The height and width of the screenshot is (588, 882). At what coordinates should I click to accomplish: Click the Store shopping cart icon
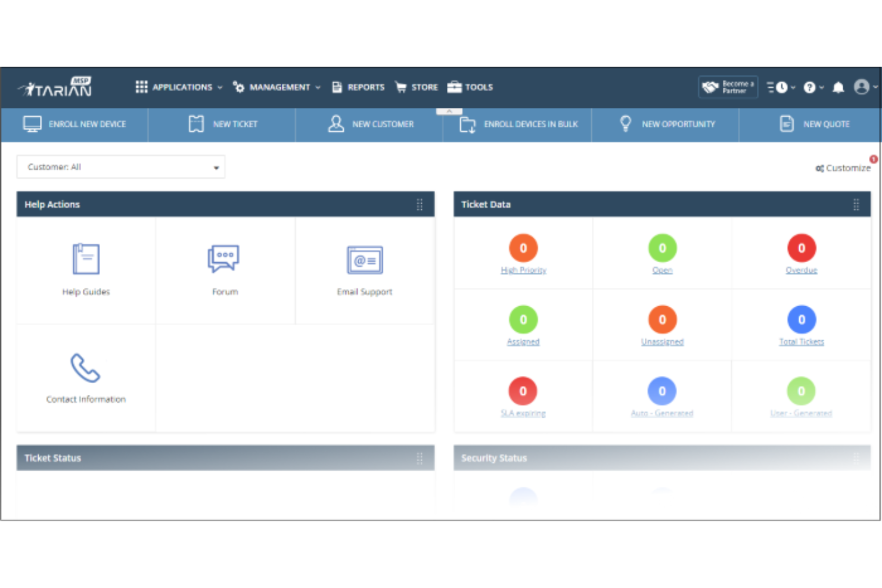tap(402, 87)
